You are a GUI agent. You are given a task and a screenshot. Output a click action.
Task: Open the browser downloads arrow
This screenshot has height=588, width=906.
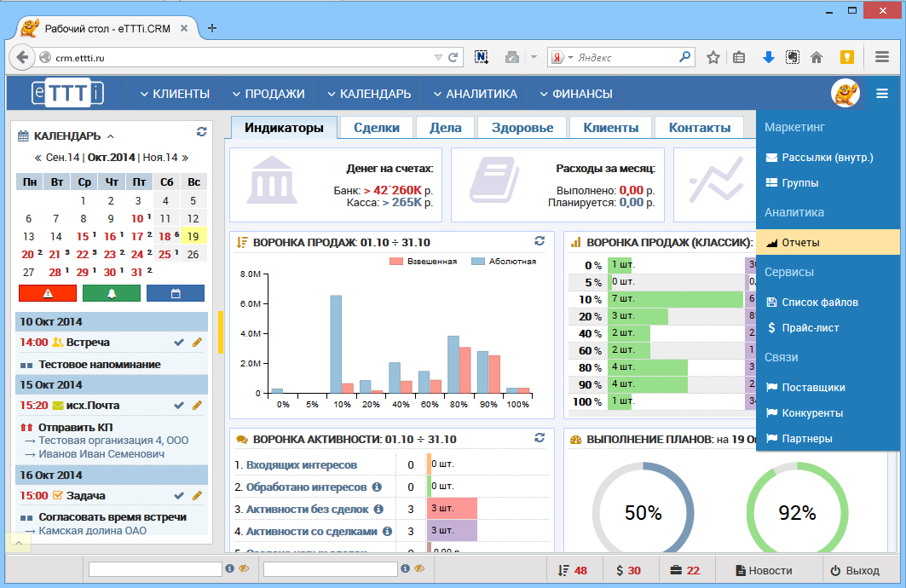[x=768, y=57]
